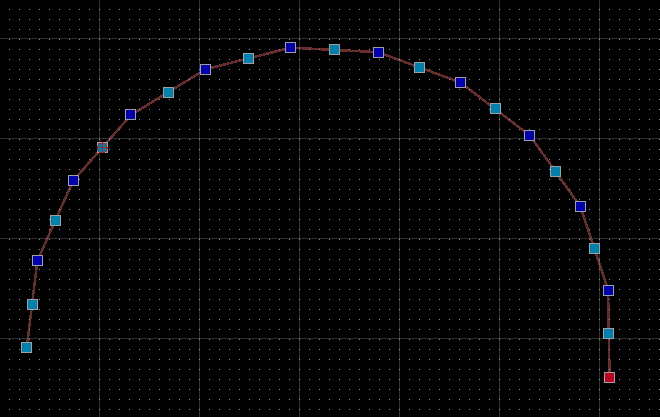This screenshot has height=417, width=660.
Task: Select the third node up from the red endpoint
Action: [x=594, y=248]
